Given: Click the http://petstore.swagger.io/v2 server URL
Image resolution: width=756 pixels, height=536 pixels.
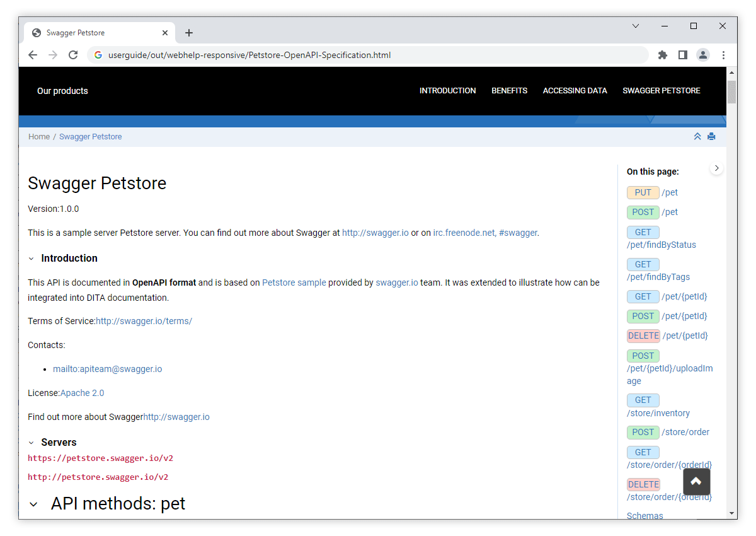Looking at the screenshot, I should (x=98, y=477).
